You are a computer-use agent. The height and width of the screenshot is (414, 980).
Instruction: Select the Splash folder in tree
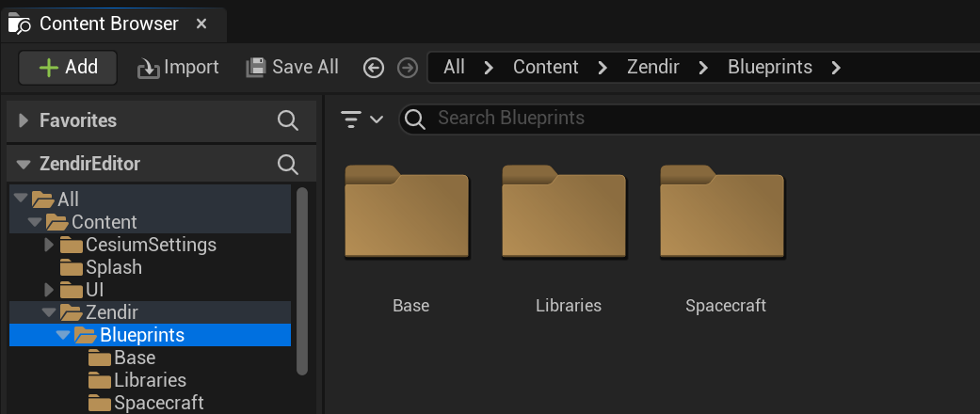click(x=114, y=267)
